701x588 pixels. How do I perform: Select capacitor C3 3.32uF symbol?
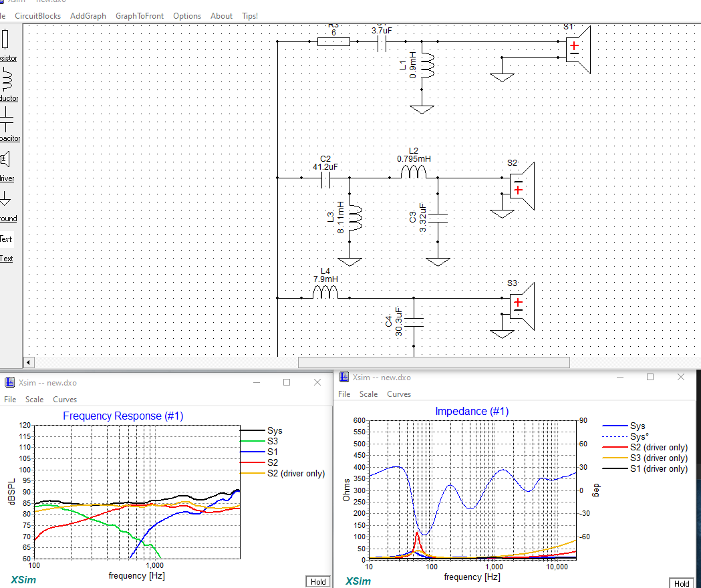(x=438, y=218)
